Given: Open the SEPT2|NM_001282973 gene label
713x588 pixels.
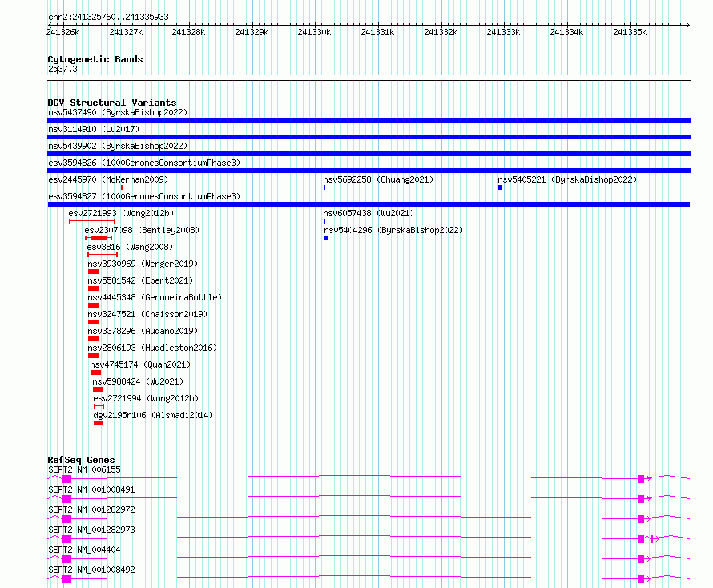Looking at the screenshot, I should coord(91,530).
